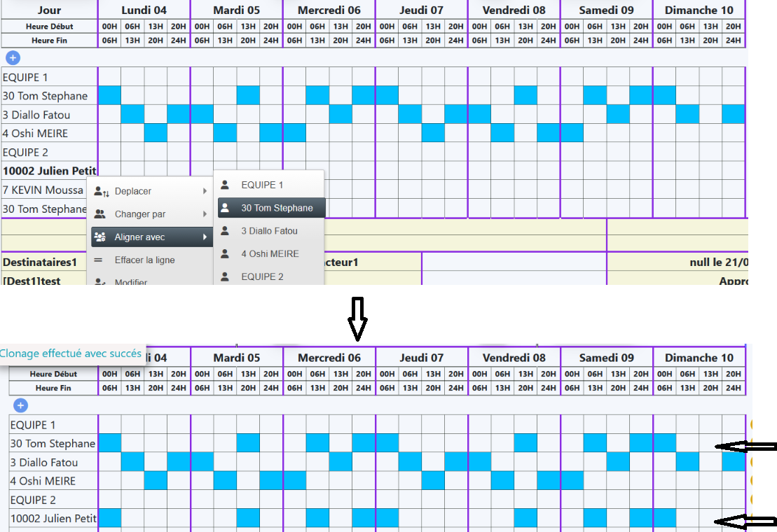Image resolution: width=777 pixels, height=532 pixels.
Task: Toggle Julien Petit's Vendredi 13H-20H blue cell in lower planning
Action: (525, 518)
